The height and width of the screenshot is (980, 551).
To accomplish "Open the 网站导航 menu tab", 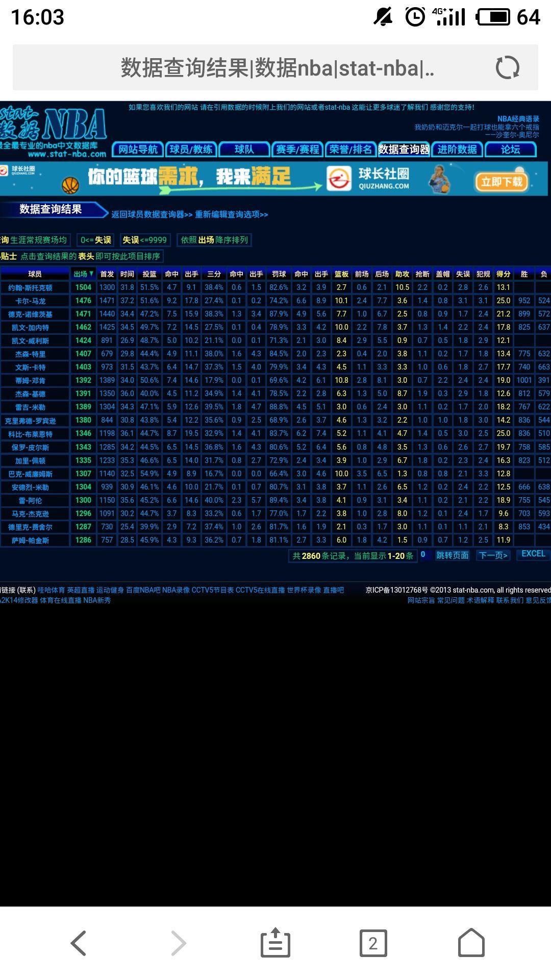I will (x=138, y=150).
